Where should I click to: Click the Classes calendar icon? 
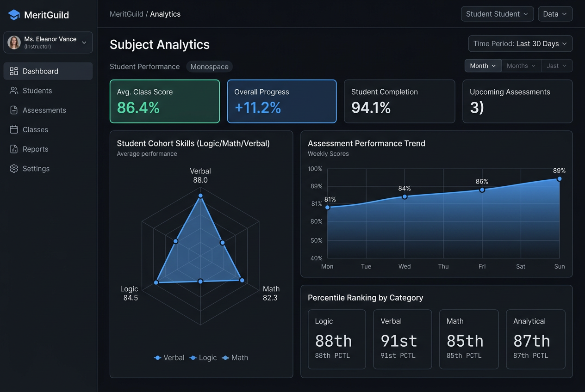pos(14,129)
